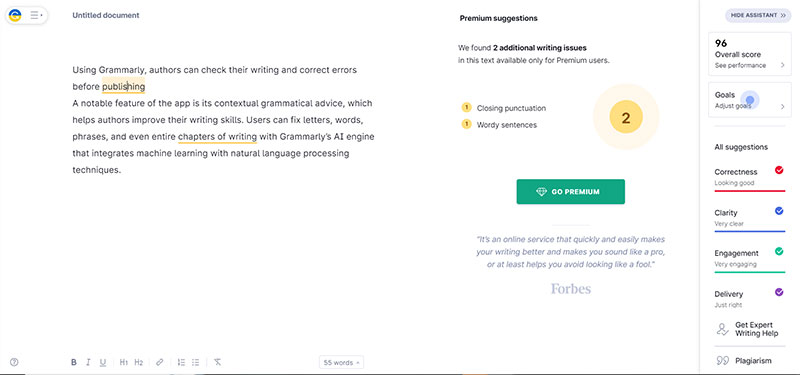Click the Grammarly logo icon
Image resolution: width=800 pixels, height=375 pixels.
point(15,16)
